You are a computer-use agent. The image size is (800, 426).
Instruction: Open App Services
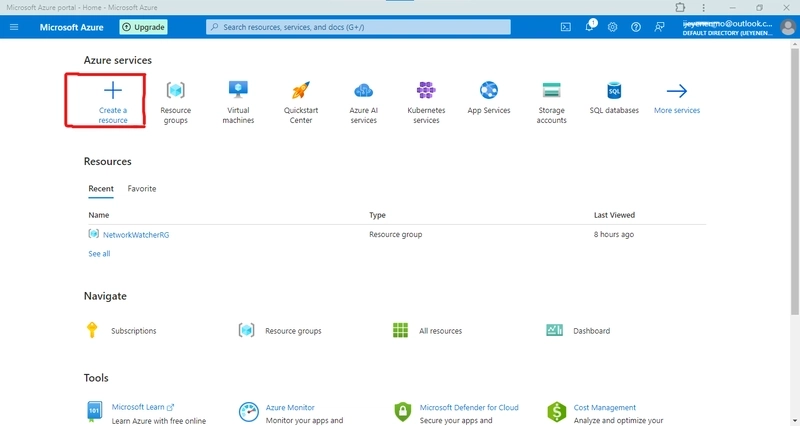(x=489, y=97)
